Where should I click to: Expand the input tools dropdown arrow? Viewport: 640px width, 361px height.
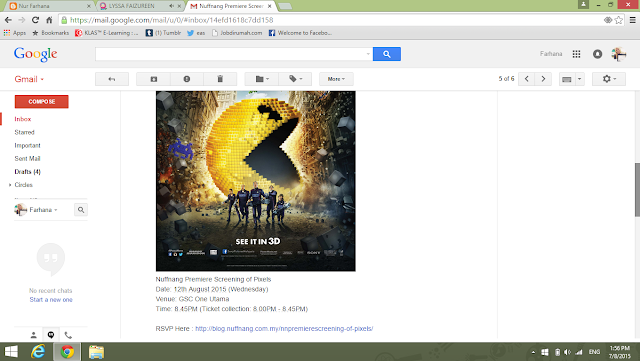[x=580, y=79]
